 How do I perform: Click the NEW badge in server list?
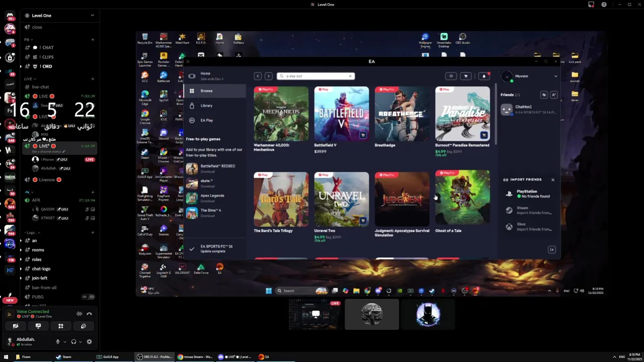coord(10,300)
